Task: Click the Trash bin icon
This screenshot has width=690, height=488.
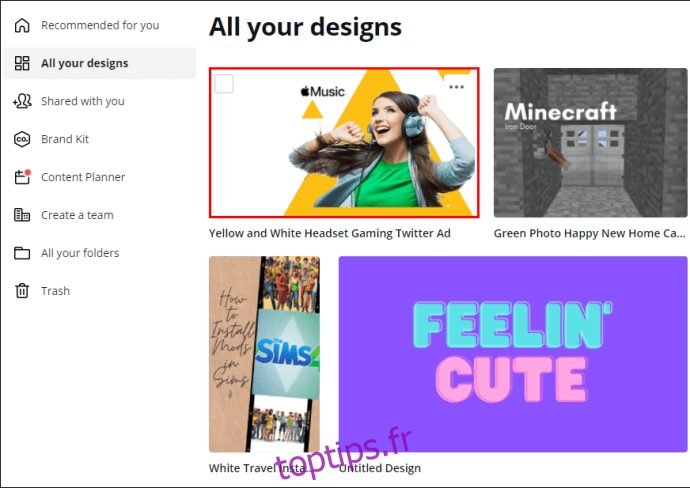Action: [22, 291]
